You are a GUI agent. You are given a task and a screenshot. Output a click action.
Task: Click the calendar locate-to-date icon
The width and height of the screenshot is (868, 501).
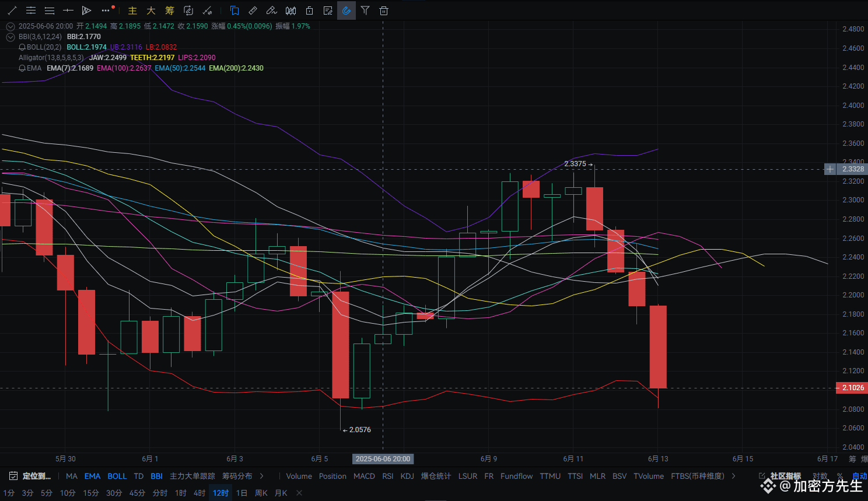click(x=13, y=476)
